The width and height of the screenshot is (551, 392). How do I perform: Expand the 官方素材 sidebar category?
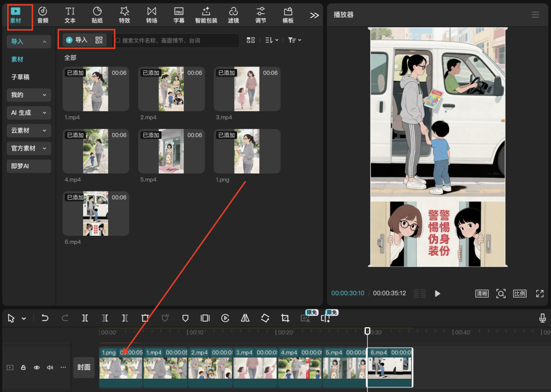[x=29, y=149]
